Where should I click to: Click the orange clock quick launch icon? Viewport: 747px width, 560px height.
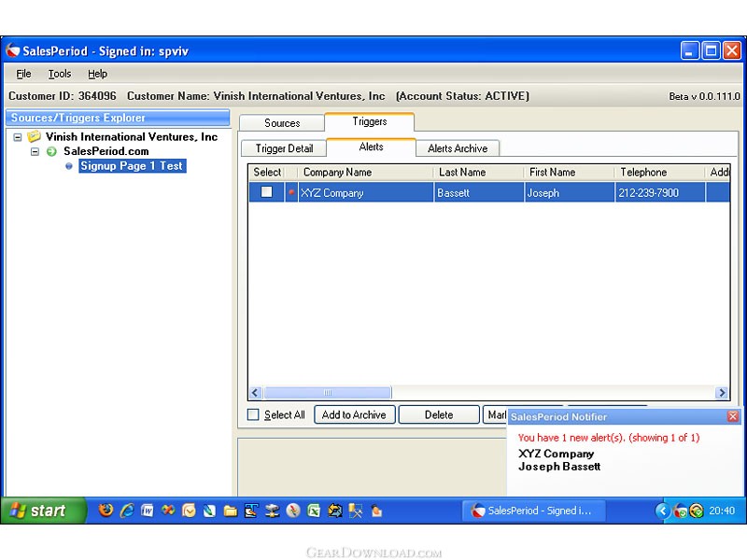(190, 511)
